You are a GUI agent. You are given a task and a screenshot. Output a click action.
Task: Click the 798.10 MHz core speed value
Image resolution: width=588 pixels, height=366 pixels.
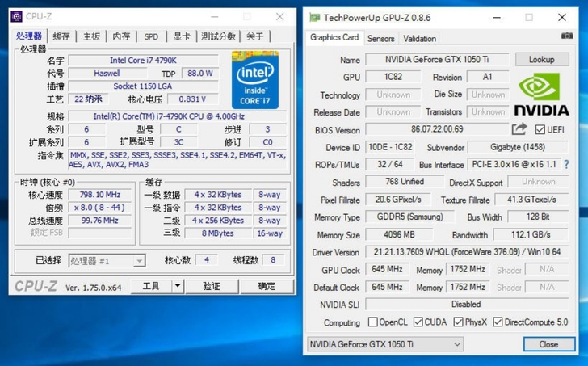pyautogui.click(x=100, y=195)
